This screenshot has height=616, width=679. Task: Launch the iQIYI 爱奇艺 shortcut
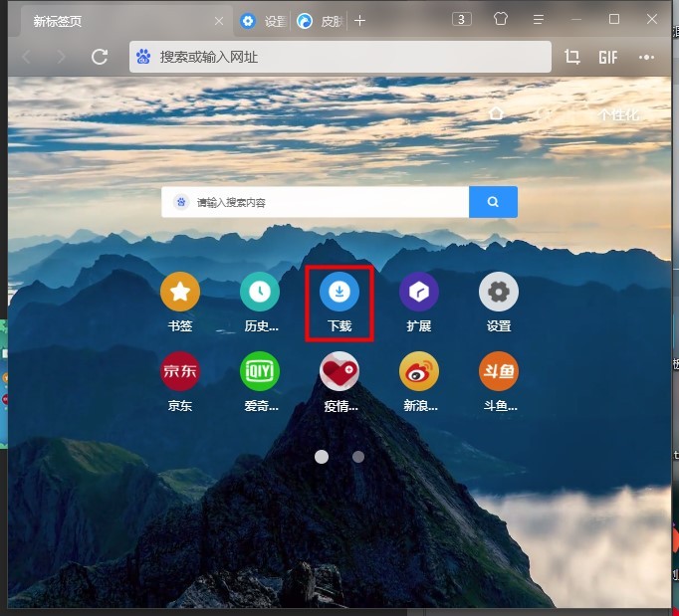(x=260, y=371)
